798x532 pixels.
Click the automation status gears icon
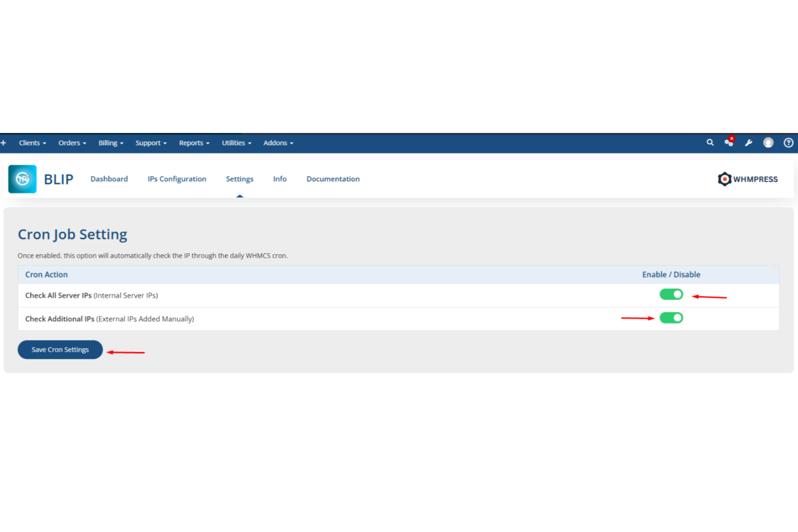(729, 143)
